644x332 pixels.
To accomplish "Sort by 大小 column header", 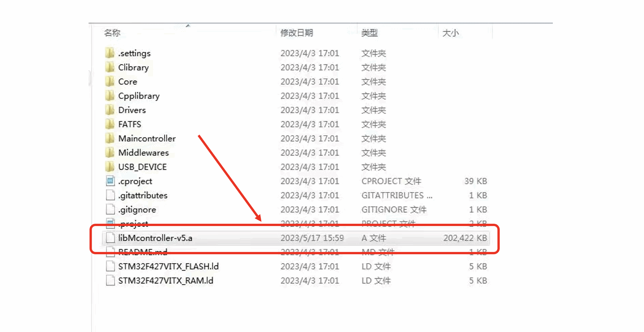I will tap(450, 33).
